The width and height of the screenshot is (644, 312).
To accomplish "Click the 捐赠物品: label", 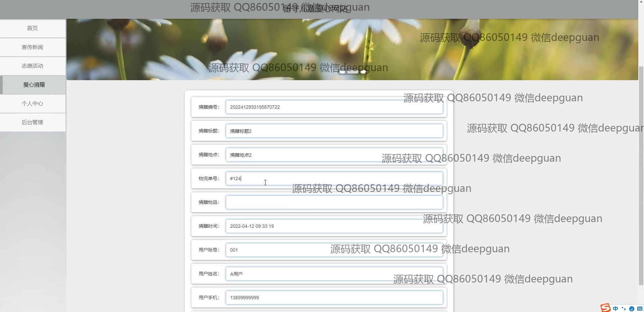I will pyautogui.click(x=209, y=202).
